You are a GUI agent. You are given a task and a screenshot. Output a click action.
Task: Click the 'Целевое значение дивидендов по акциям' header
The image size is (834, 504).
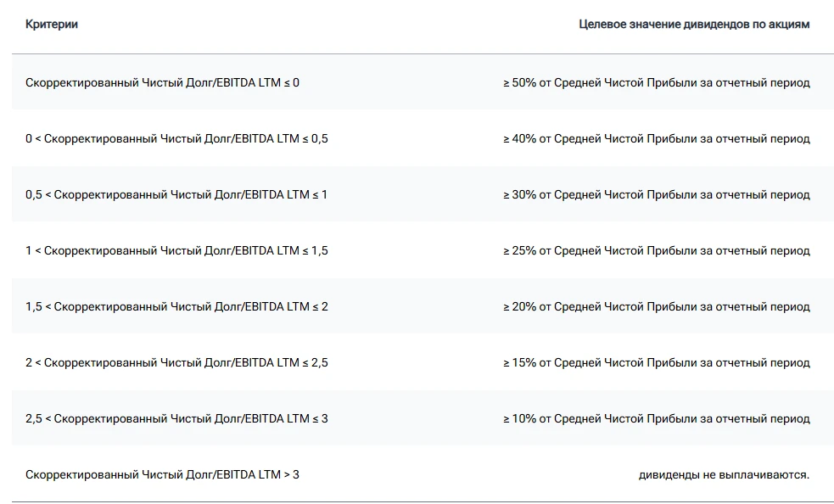click(x=694, y=24)
